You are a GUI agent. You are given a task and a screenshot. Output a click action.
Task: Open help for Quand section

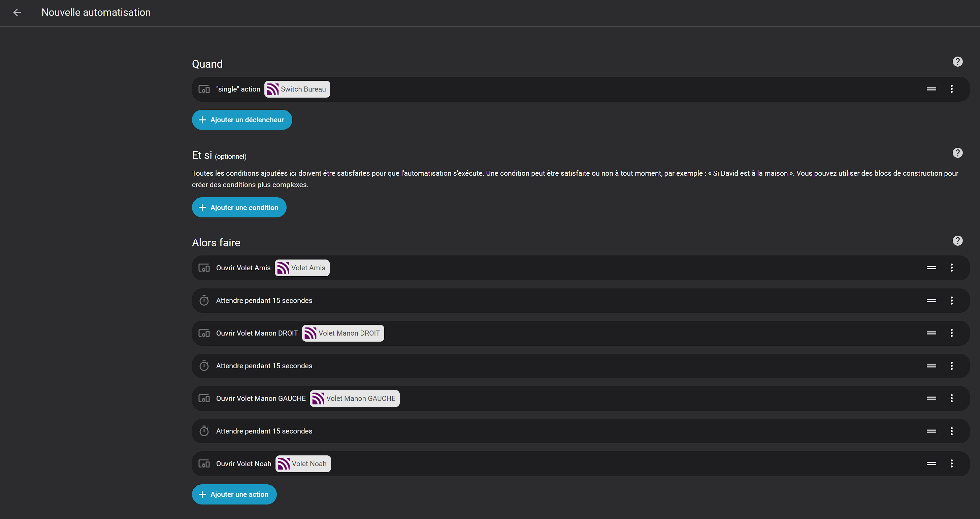tap(957, 62)
